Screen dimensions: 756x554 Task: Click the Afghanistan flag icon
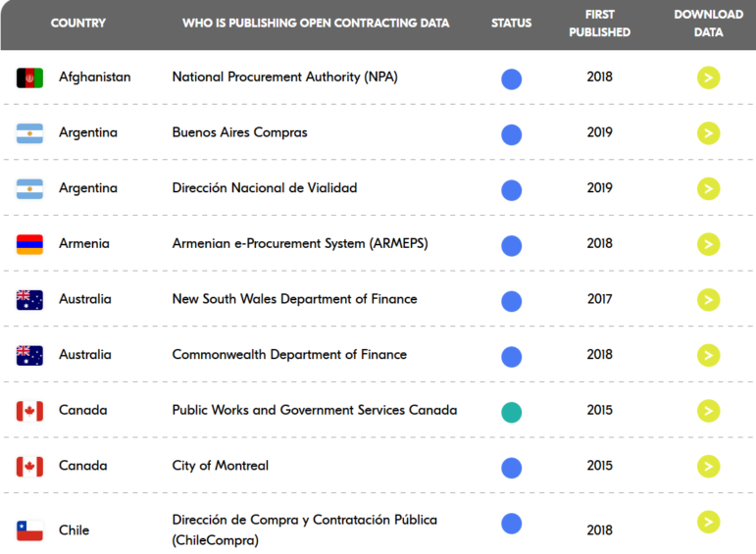29,77
